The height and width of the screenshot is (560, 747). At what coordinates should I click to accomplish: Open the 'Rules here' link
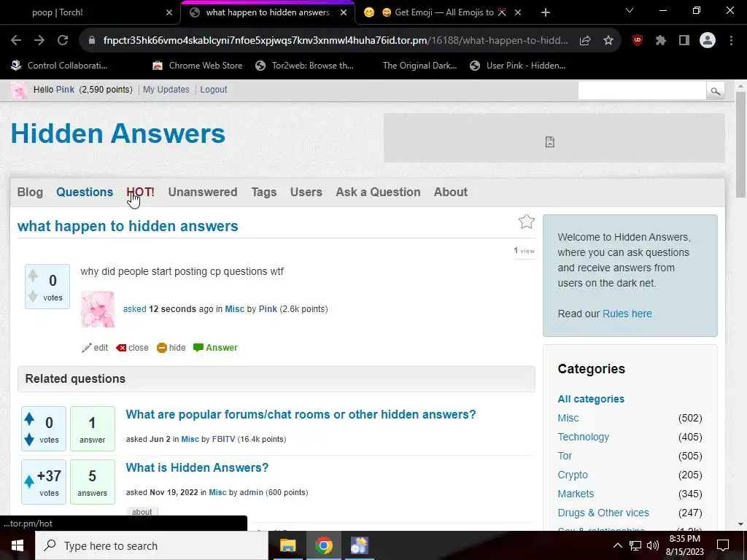pyautogui.click(x=627, y=314)
